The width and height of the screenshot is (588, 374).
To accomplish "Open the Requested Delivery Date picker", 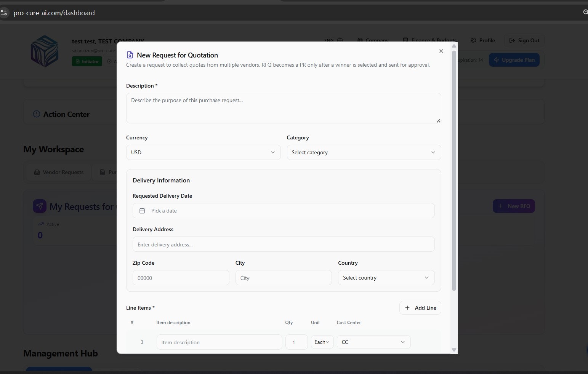I will 284,211.
